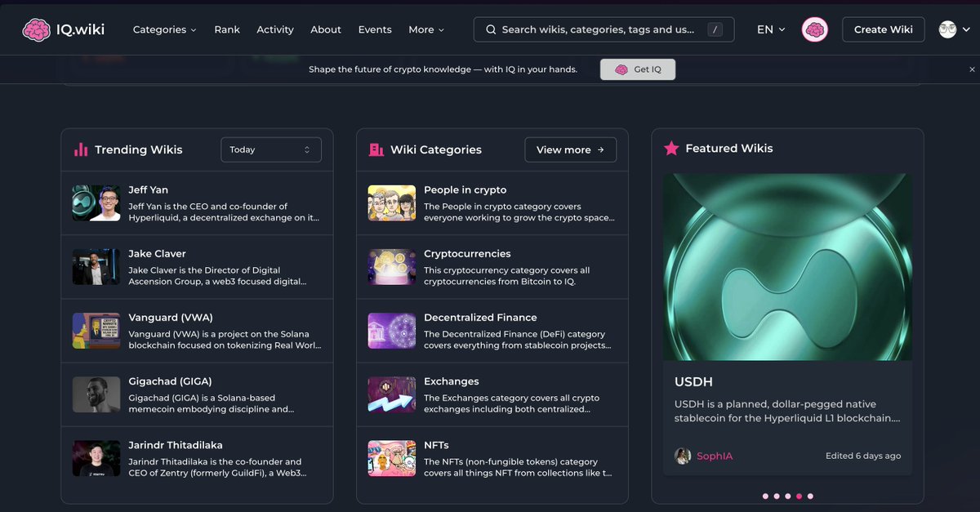Open the USDH title link
The width and height of the screenshot is (980, 512).
[x=694, y=381]
